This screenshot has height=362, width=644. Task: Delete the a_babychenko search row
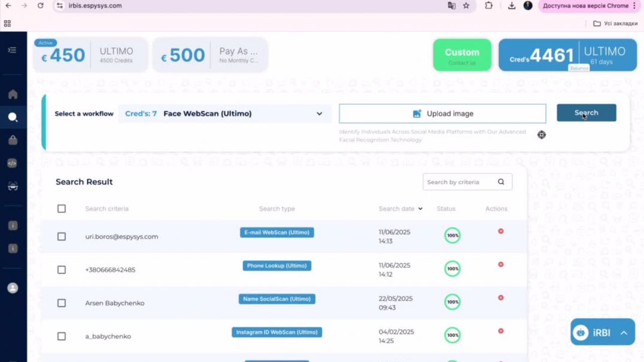pos(501,331)
